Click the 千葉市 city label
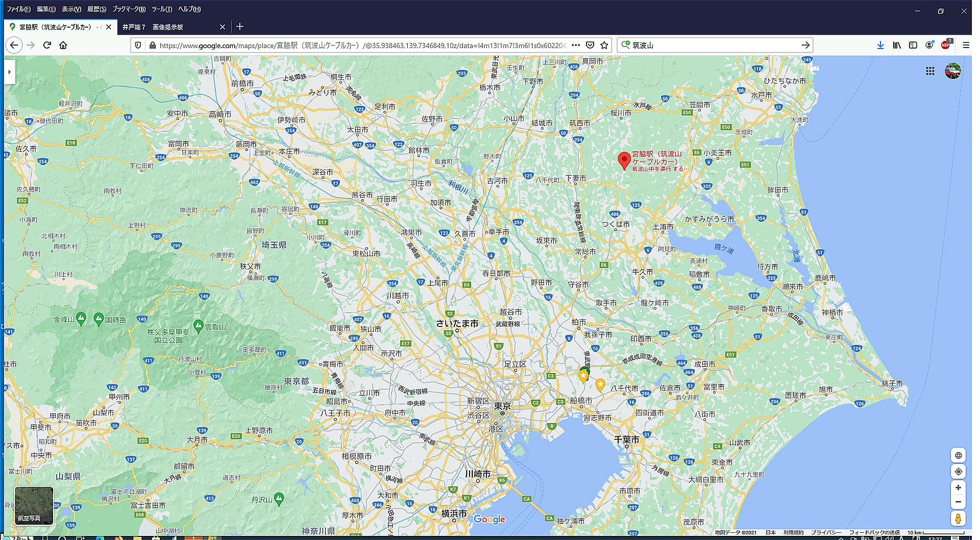980x540 pixels. pos(626,439)
